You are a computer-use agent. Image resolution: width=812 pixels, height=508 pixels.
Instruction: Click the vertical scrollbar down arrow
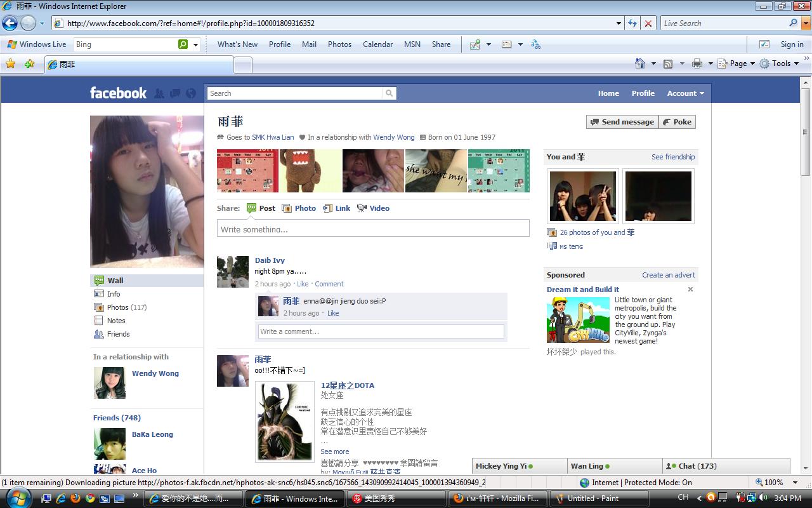[x=806, y=469]
